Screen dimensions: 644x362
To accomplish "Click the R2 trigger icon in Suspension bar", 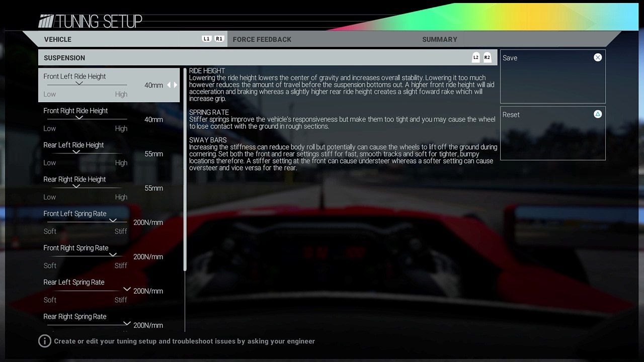I will [487, 57].
